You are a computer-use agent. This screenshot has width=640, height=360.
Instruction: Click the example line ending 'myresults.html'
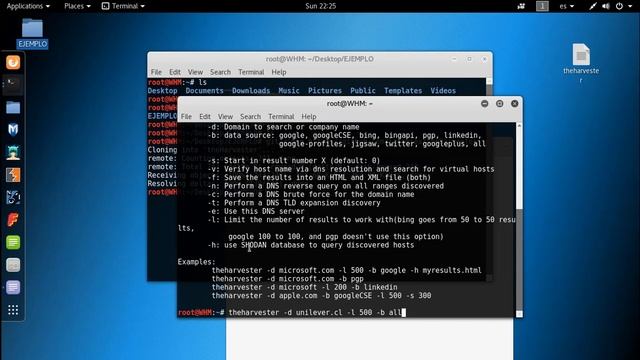point(347,270)
